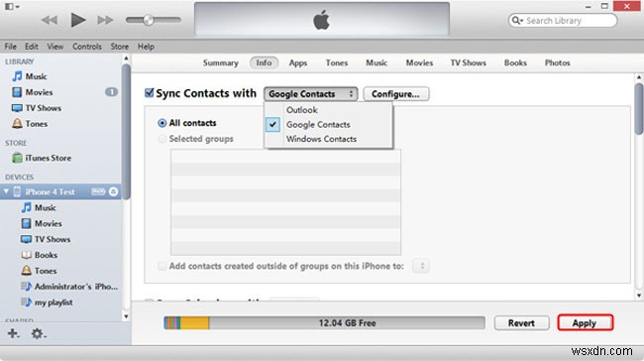Click the rewind previous track button
This screenshot has width=644, height=361.
click(50, 20)
